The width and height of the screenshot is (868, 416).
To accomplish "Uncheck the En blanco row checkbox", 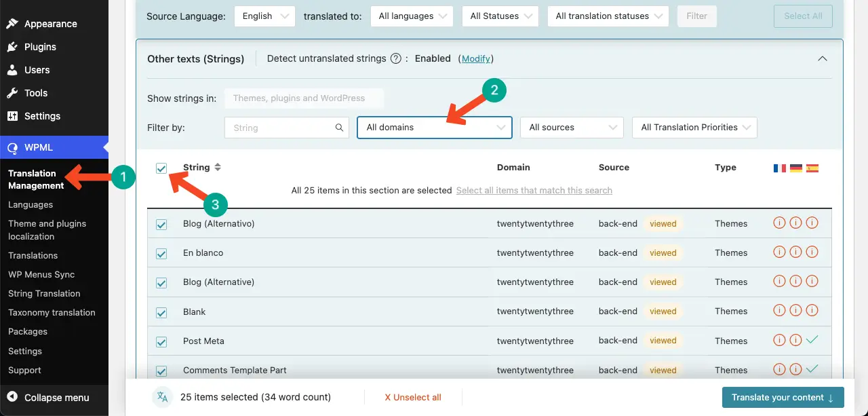I will [161, 254].
